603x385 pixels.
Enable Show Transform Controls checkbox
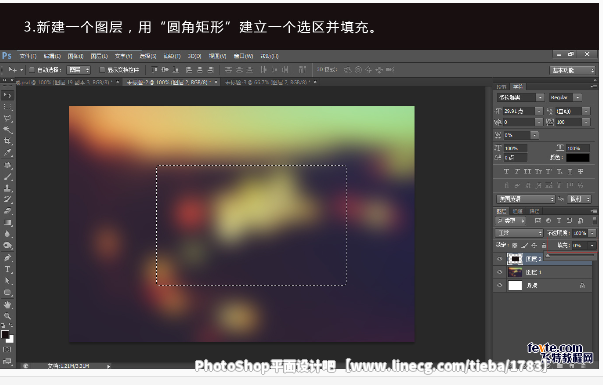click(102, 70)
